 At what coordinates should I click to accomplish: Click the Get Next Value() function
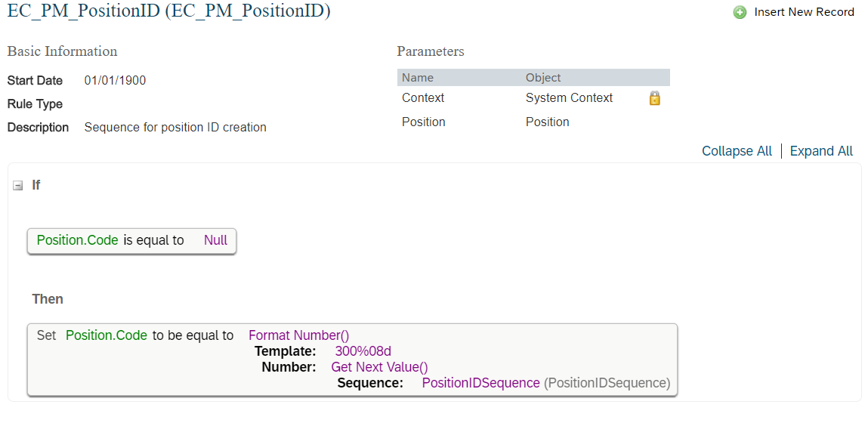380,367
